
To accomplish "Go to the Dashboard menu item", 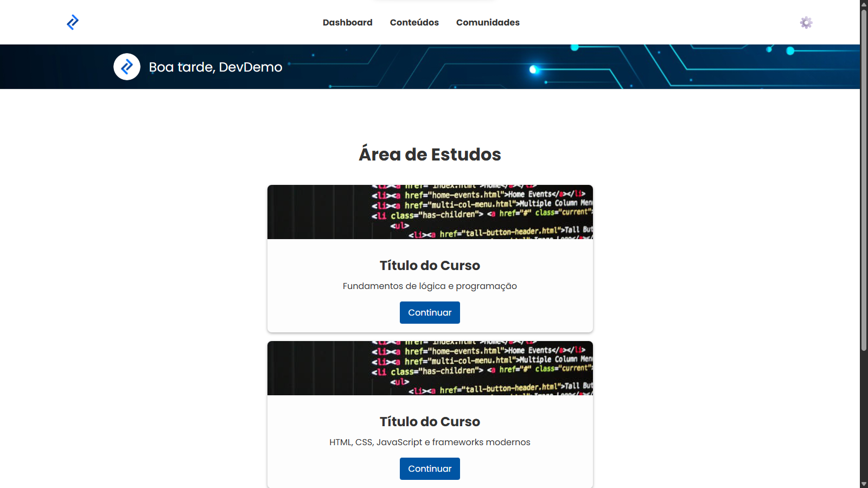I will pos(347,22).
